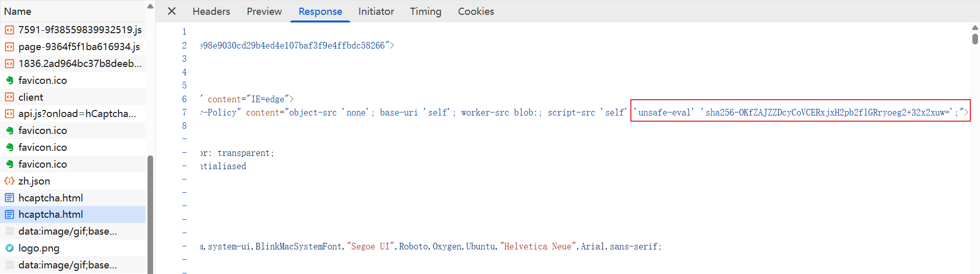Click the script icon beside 1836.2ad964bc37b8deeb
The height and width of the screenshot is (274, 980).
point(9,64)
